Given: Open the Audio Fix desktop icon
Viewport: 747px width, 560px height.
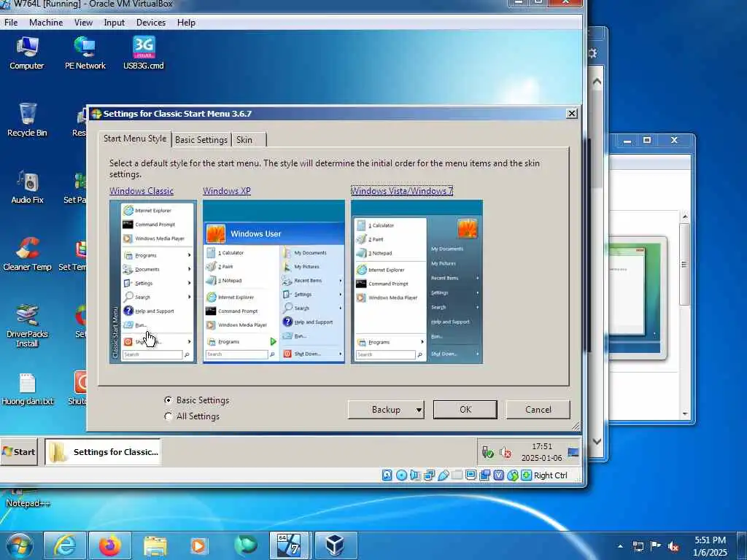Looking at the screenshot, I should pyautogui.click(x=27, y=187).
